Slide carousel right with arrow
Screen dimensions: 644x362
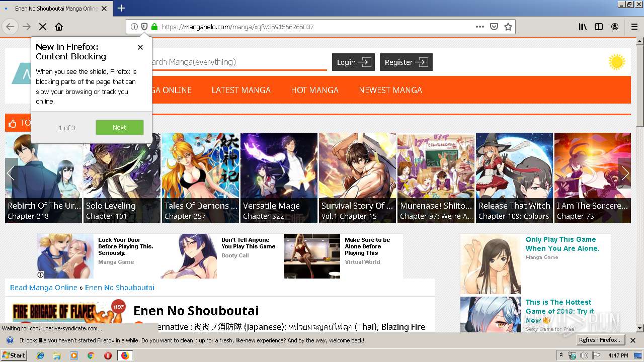tap(624, 173)
